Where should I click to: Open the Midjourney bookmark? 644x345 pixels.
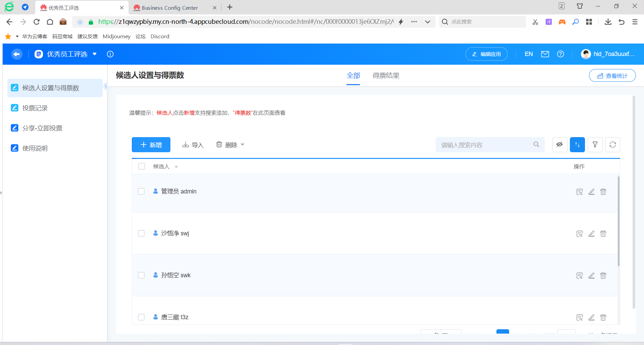click(116, 37)
